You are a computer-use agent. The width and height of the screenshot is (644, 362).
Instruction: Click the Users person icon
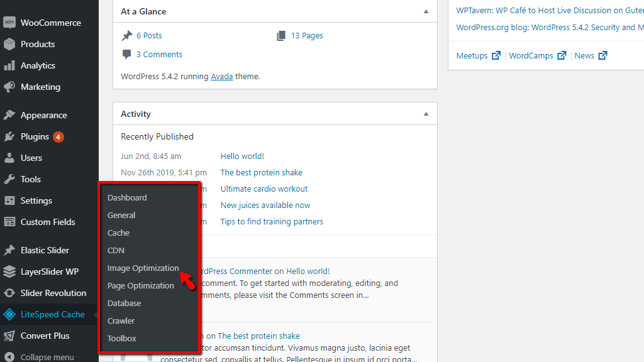pos(9,158)
